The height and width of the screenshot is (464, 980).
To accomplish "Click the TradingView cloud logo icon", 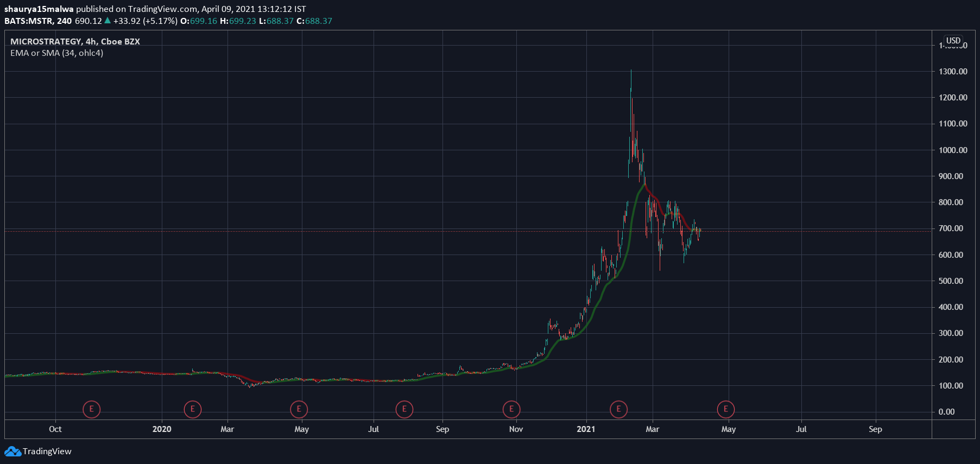I will 12,452.
